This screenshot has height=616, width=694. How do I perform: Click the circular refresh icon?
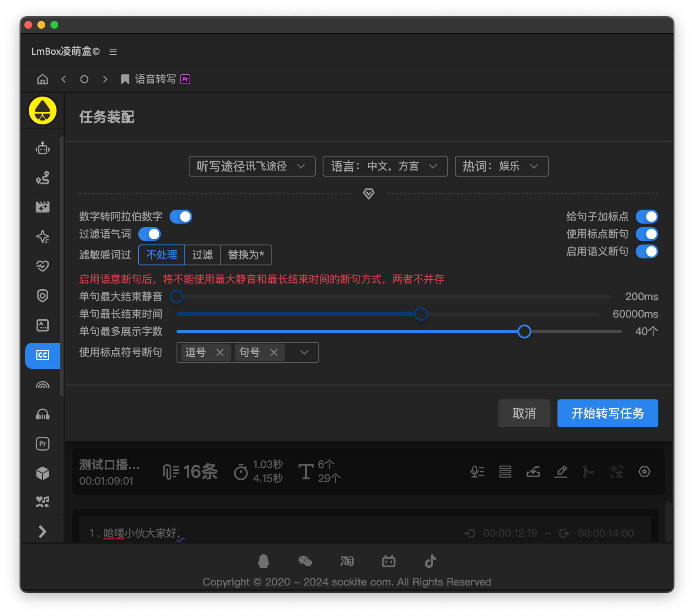84,79
